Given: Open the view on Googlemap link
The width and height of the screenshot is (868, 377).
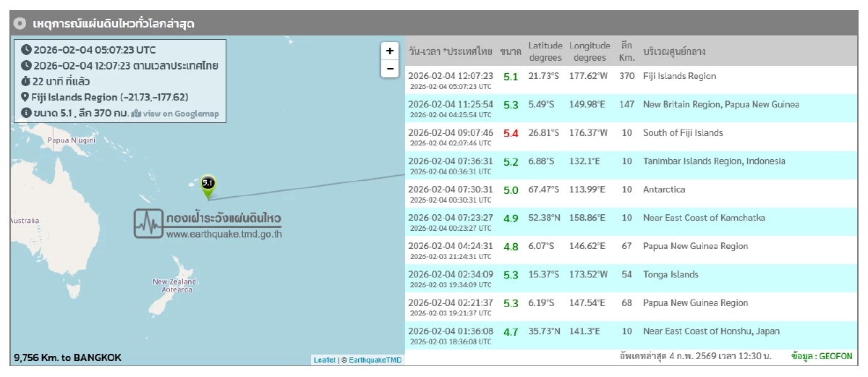Looking at the screenshot, I should point(180,114).
